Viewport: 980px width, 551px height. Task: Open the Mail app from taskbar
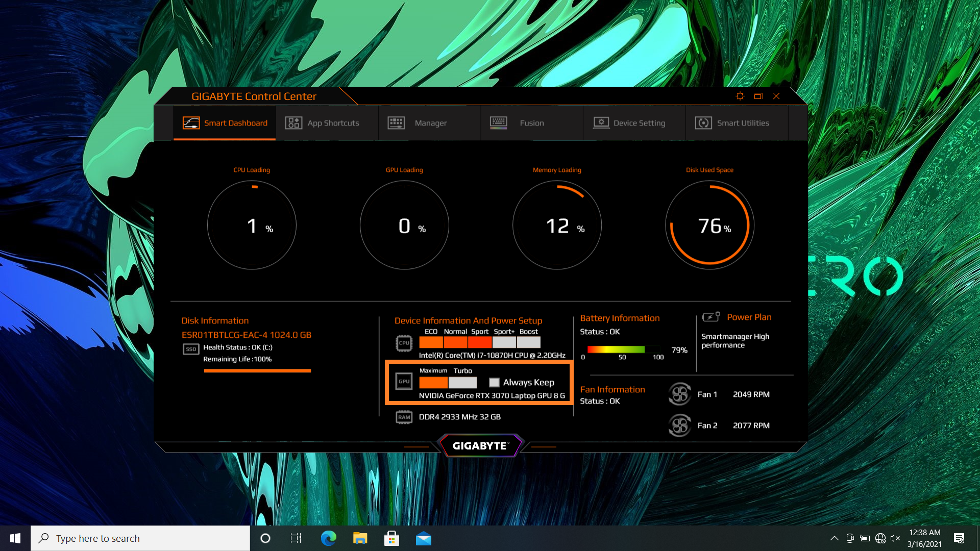pyautogui.click(x=423, y=538)
